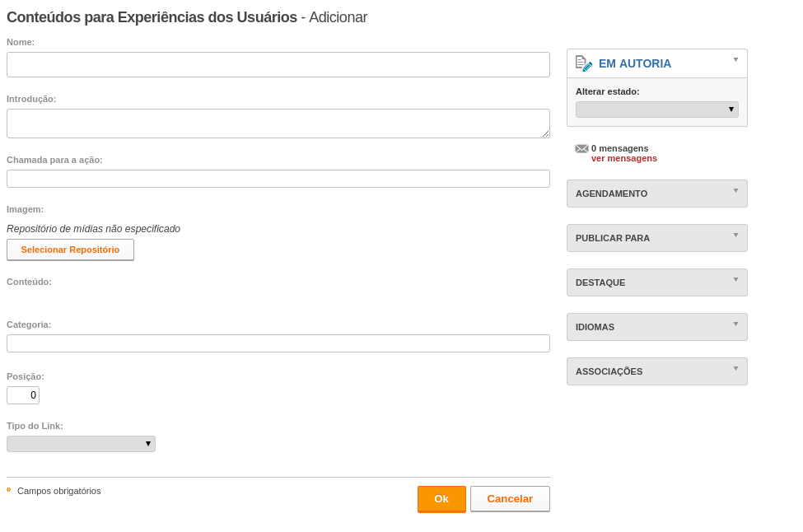Open the ver mensagens link
Screen dimensions: 803x532
tap(623, 159)
